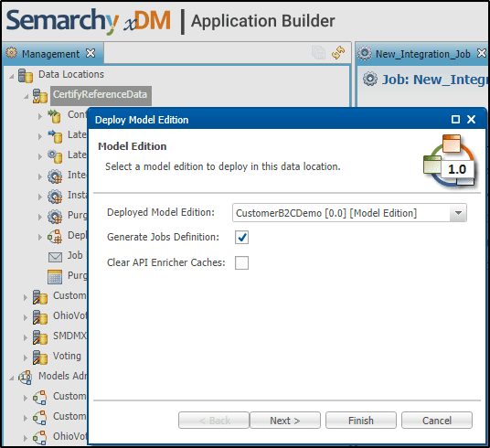Click the refresh arrows icon in Management toolbar

click(x=338, y=52)
